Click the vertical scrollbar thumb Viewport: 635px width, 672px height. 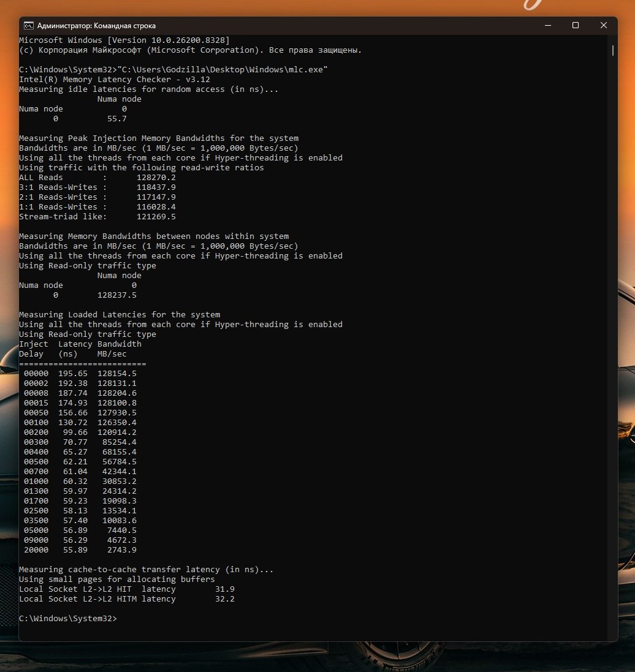[x=613, y=51]
